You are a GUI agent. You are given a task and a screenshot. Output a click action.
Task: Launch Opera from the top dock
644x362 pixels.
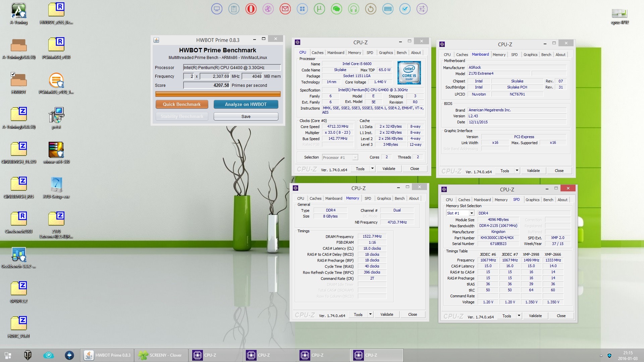point(251,9)
